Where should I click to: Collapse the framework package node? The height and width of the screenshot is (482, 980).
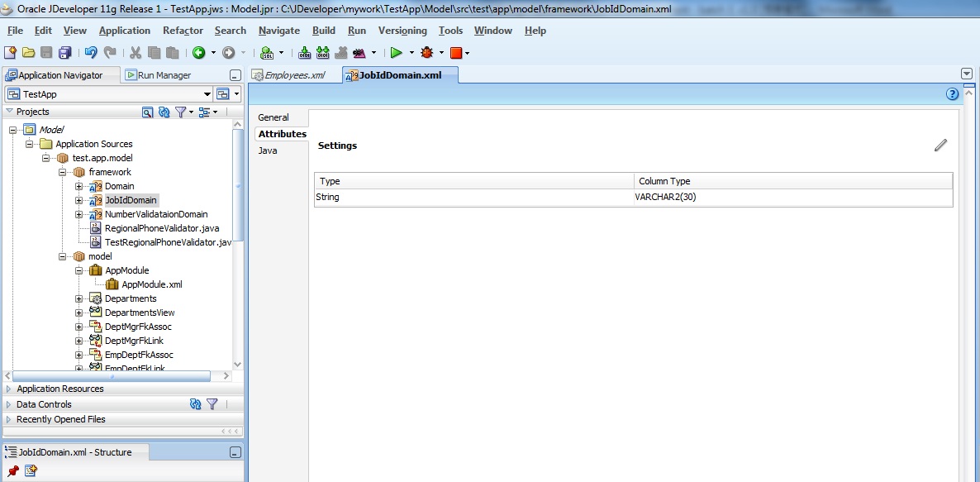click(62, 171)
